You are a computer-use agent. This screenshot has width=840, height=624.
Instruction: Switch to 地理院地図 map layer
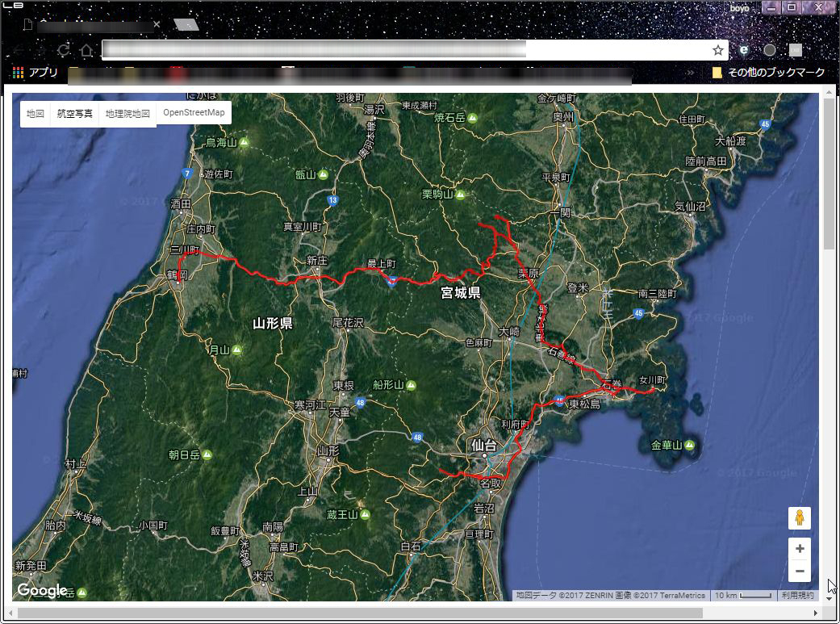pos(127,113)
